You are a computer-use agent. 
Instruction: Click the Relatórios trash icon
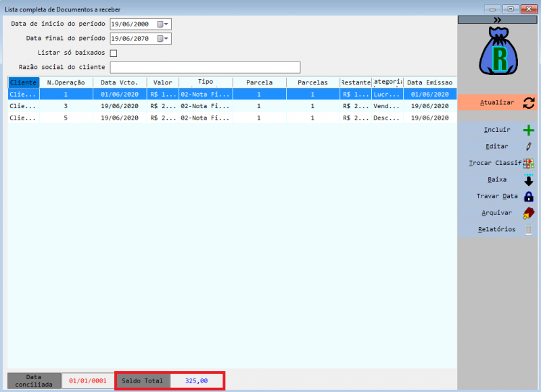tap(528, 230)
